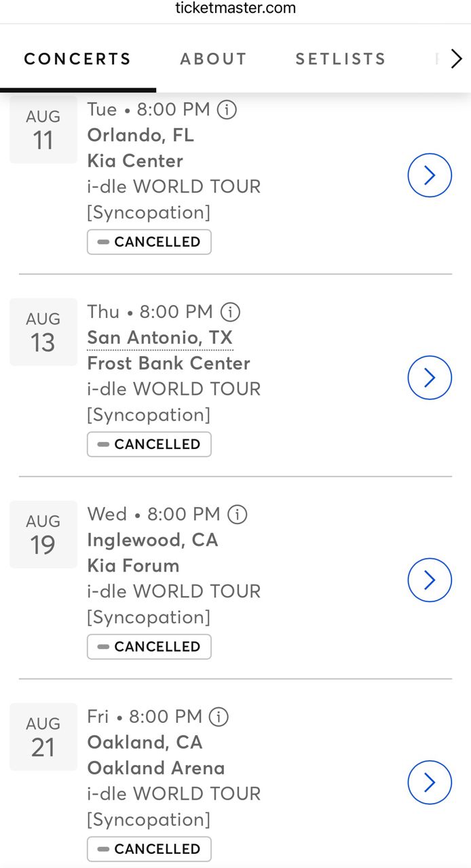Screen dimensions: 471x868
Task: Open Oakland Arena event arrow
Action: pos(429,783)
